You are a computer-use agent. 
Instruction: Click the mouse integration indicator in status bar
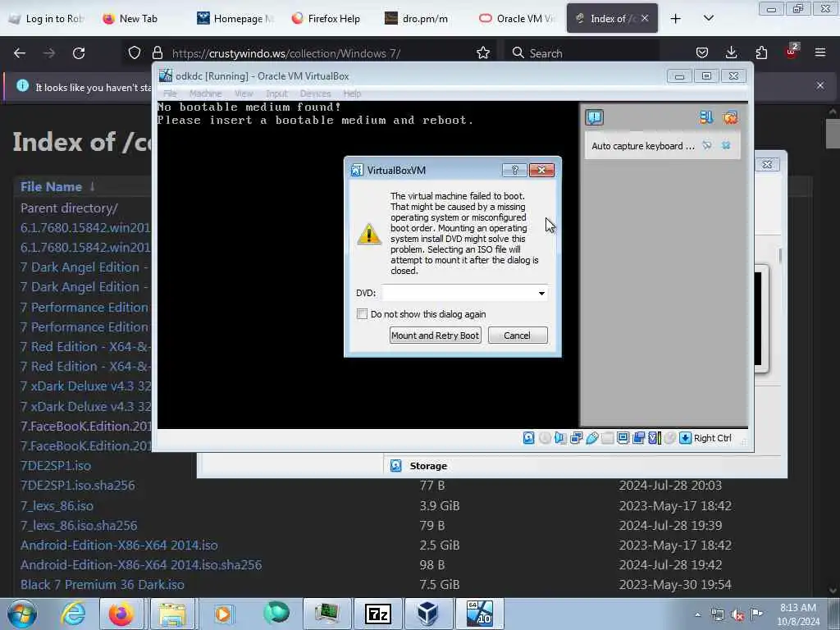[669, 438]
